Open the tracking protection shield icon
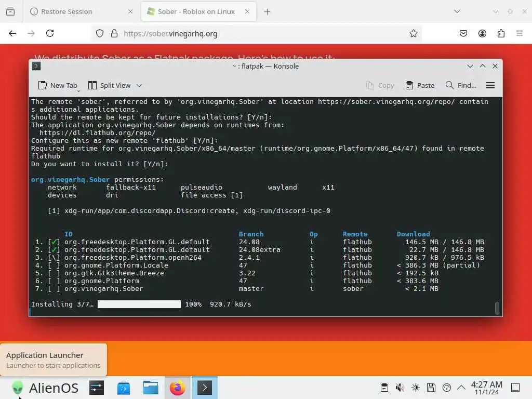The image size is (532, 399). coord(99,33)
